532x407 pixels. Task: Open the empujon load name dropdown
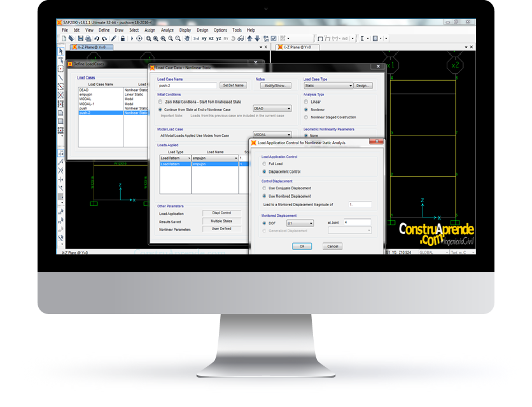(x=214, y=158)
